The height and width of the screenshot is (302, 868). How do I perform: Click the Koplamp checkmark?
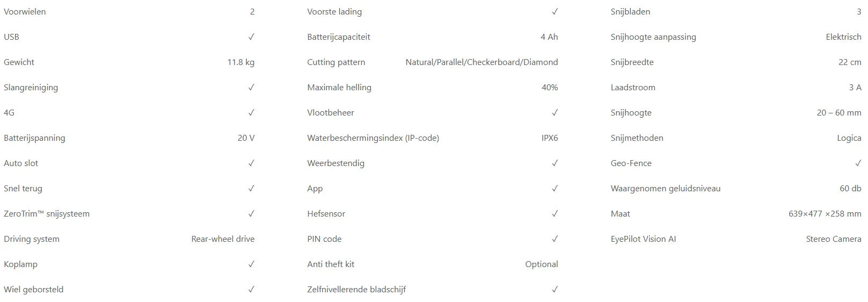[x=251, y=264]
